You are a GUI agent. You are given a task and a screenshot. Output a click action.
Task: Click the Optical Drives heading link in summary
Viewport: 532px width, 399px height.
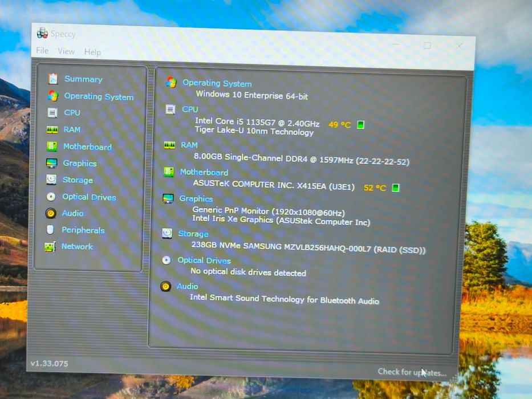(204, 260)
